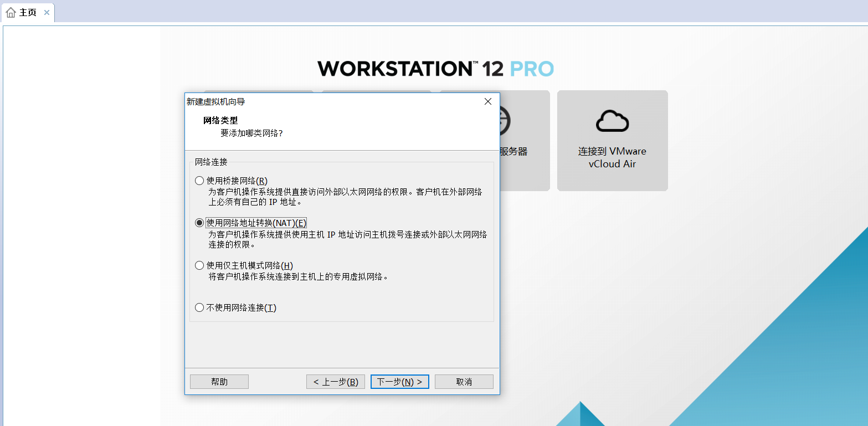Go back with the 上一步(B) button
Viewport: 868px width, 426px height.
tap(336, 382)
